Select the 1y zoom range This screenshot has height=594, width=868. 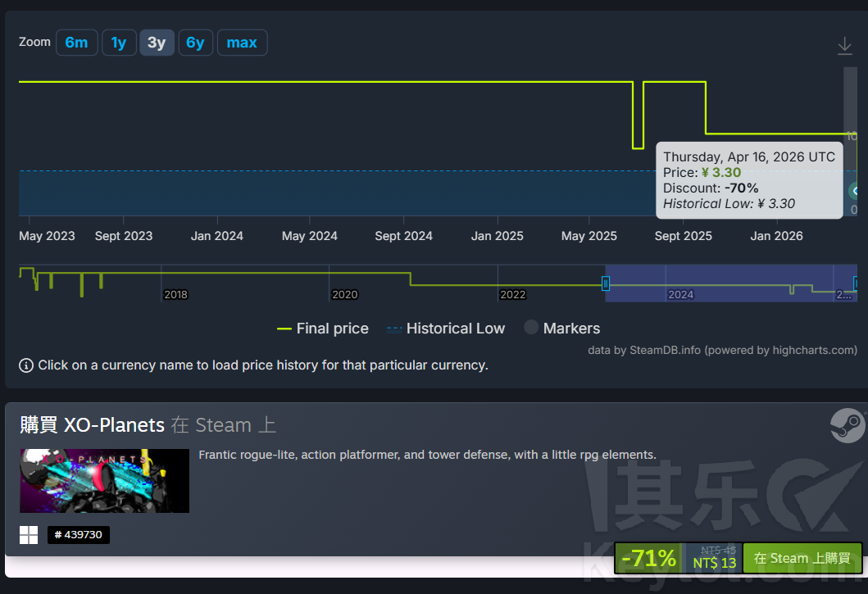(x=119, y=43)
